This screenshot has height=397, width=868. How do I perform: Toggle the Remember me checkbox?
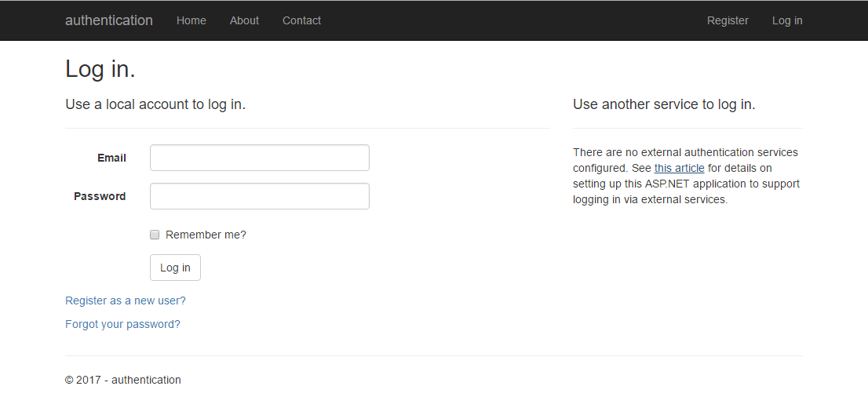(155, 235)
